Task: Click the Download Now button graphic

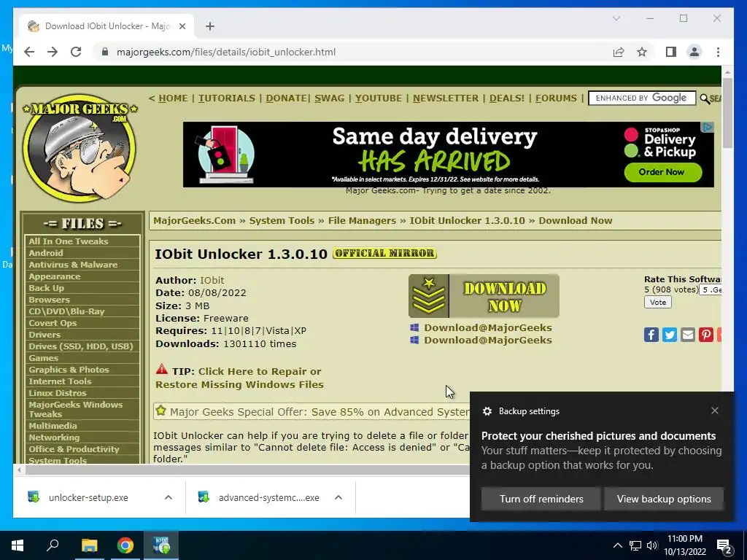Action: (x=484, y=296)
